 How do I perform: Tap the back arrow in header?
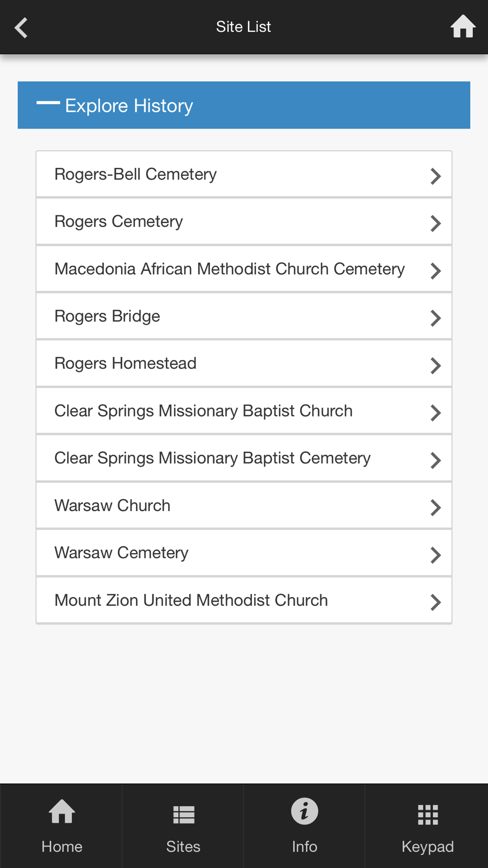[21, 27]
